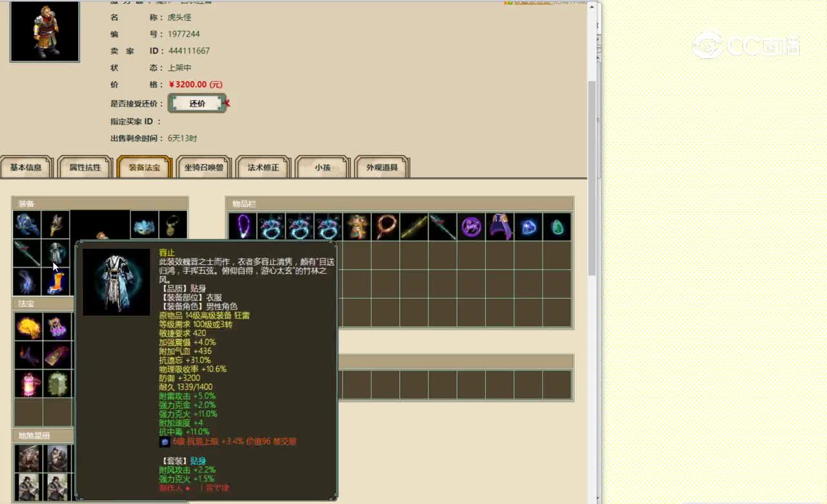
Task: Click the remaining time 6天13时
Action: point(182,138)
